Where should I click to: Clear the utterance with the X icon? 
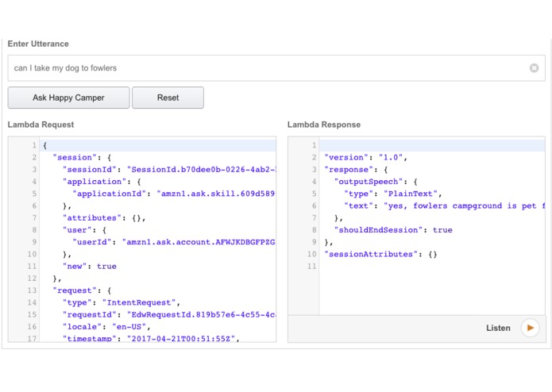tap(534, 68)
